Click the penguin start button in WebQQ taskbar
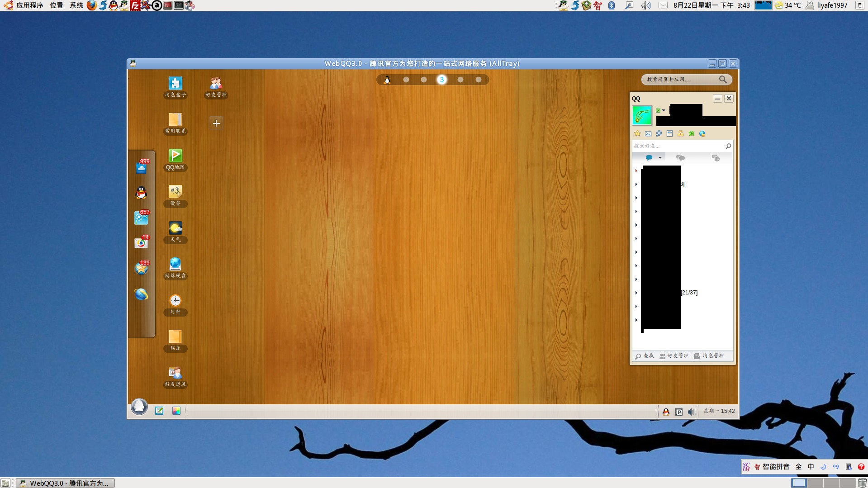 coord(139,406)
